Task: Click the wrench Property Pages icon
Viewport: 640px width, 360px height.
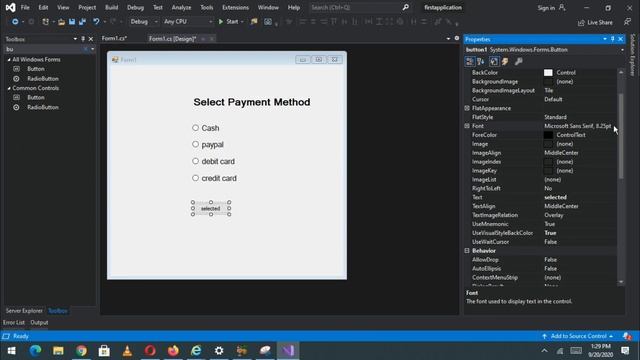Action: pos(518,62)
